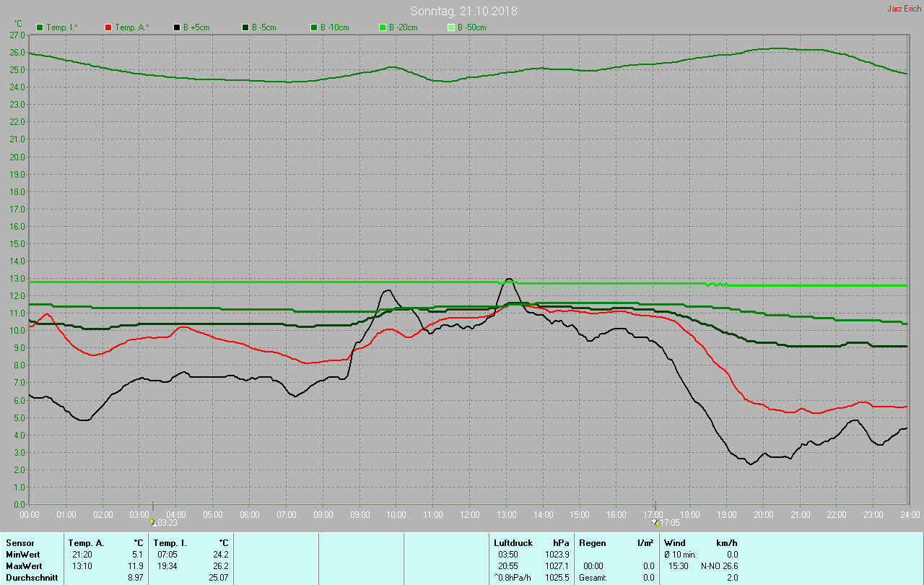Click the chart title Sonntag, 21.10.2018

click(463, 11)
